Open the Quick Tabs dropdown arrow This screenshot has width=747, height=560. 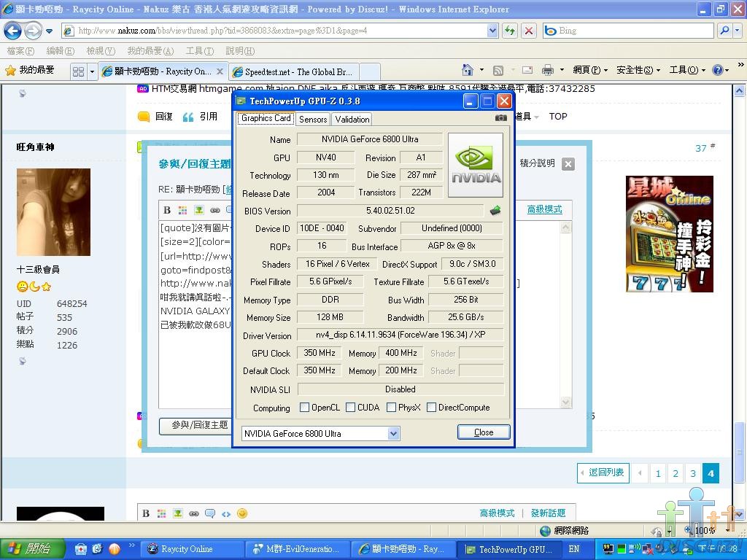click(x=92, y=72)
